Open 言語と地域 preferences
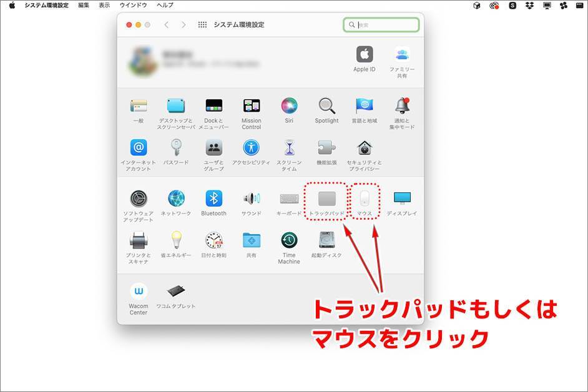Screen dimensions: 588x392 [x=365, y=105]
